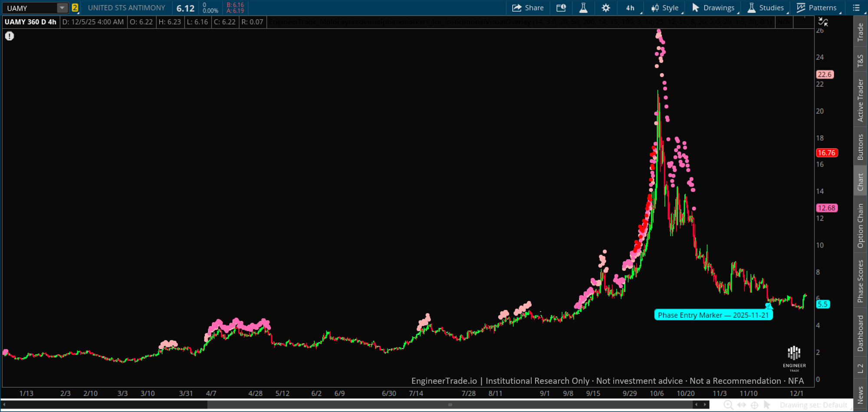This screenshot has height=412, width=868.
Task: Click the Phase Entry Marker 2025-11-21 label
Action: (713, 315)
